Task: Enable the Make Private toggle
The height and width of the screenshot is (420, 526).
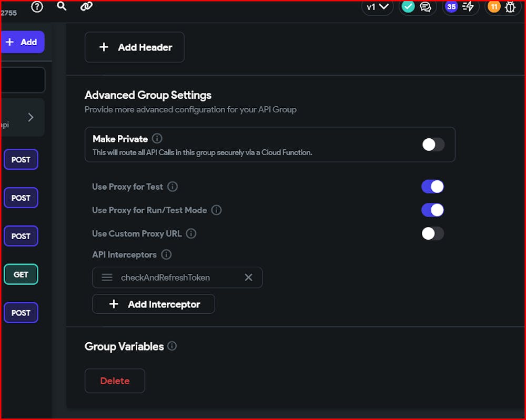Action: 433,144
